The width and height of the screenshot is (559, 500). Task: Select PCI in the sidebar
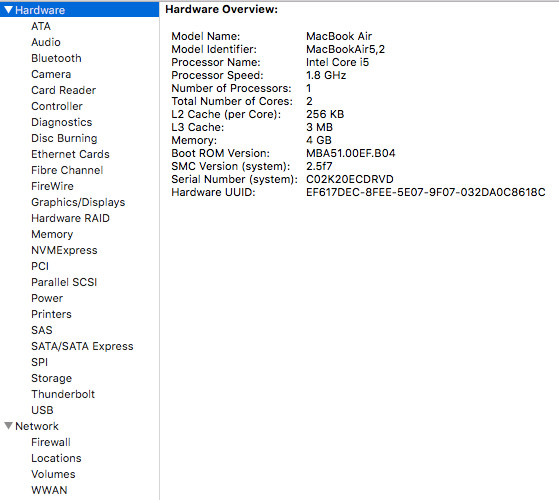click(x=40, y=266)
